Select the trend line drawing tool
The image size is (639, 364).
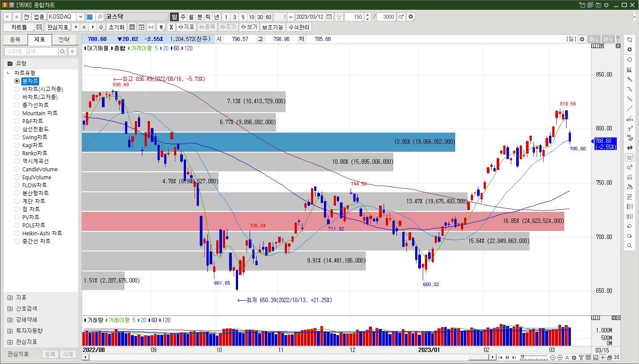pyautogui.click(x=629, y=109)
